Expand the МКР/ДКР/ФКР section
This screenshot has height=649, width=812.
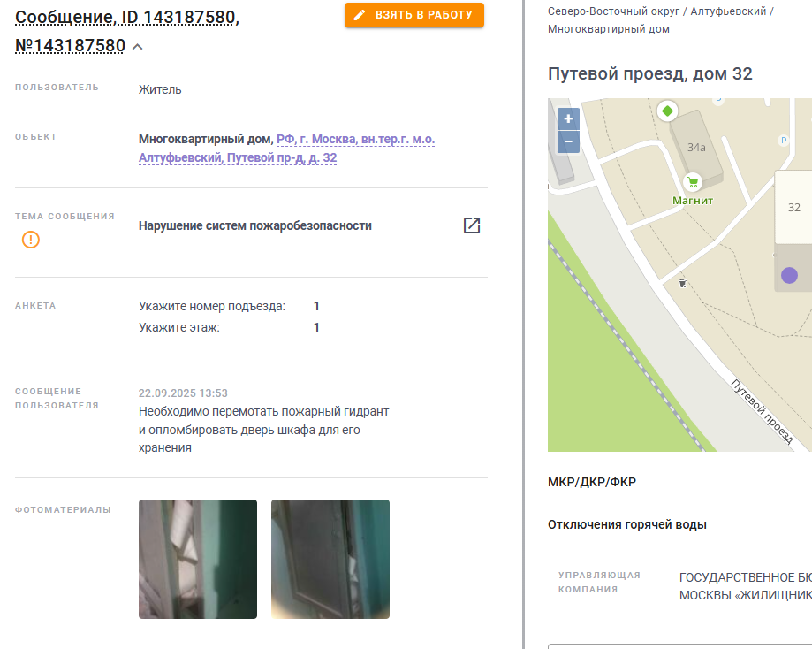(x=592, y=482)
